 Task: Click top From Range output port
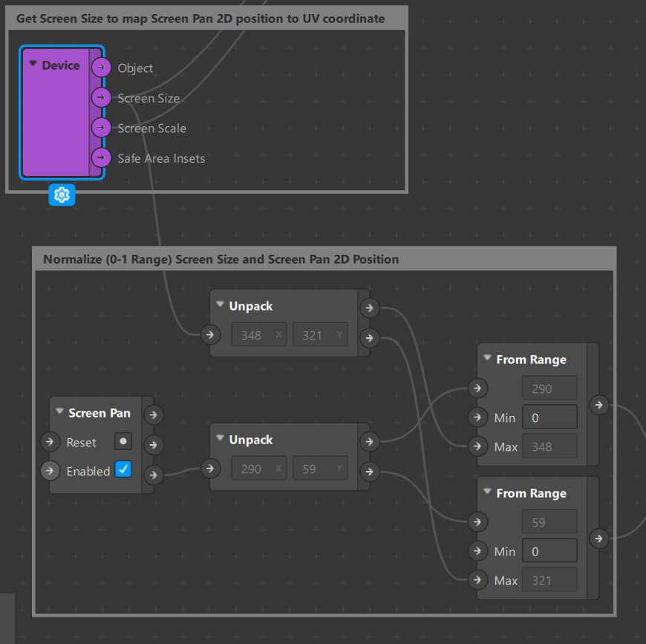[598, 405]
